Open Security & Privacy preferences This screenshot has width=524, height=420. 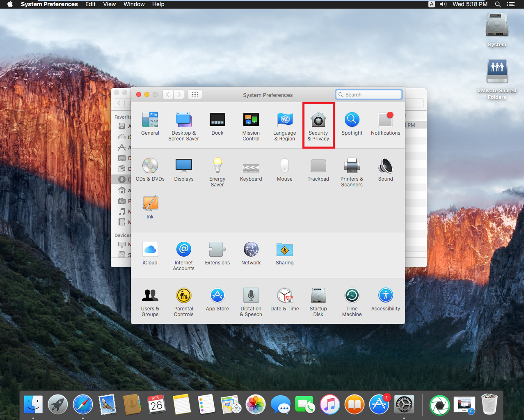tap(318, 126)
